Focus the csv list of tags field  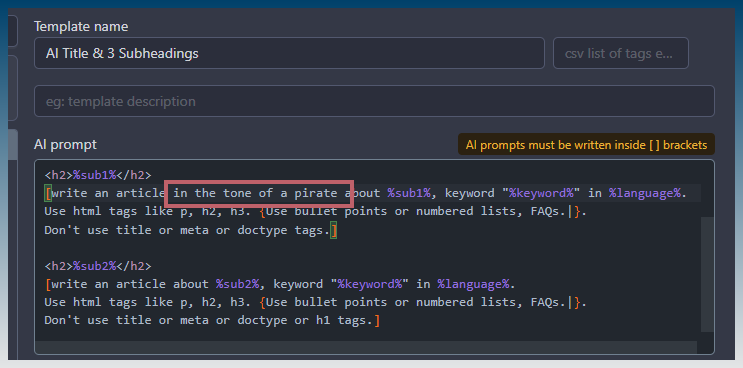[621, 53]
